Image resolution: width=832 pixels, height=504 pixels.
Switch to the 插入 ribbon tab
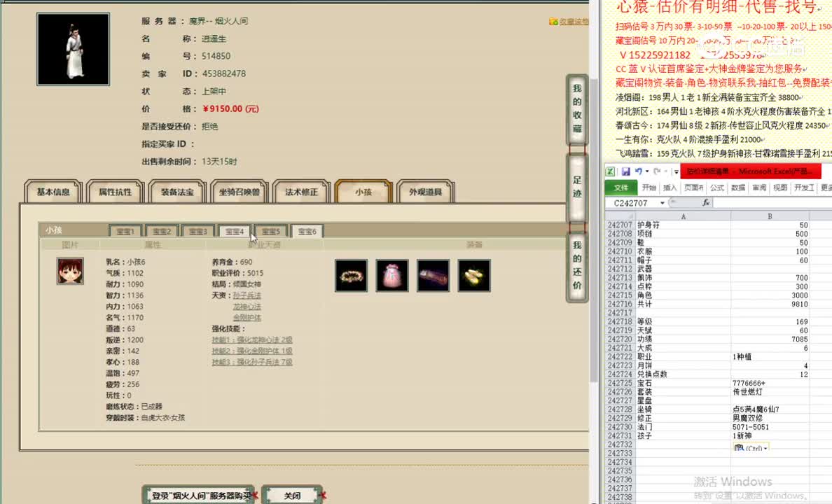click(x=670, y=188)
